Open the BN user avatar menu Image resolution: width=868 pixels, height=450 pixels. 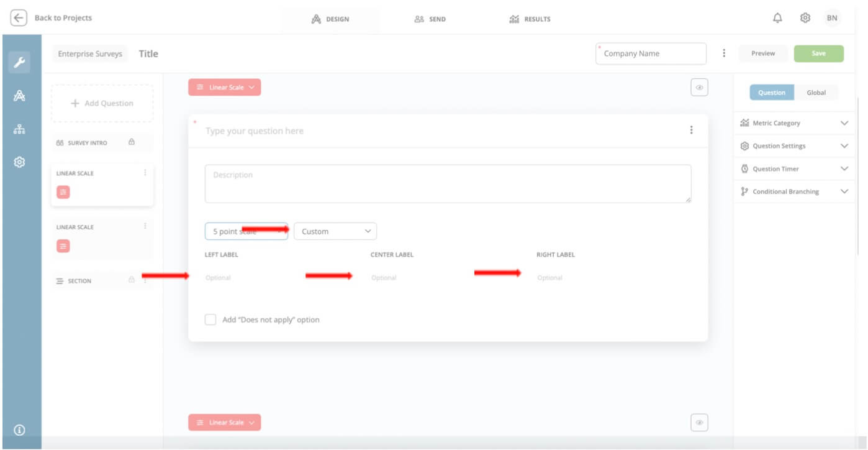832,18
